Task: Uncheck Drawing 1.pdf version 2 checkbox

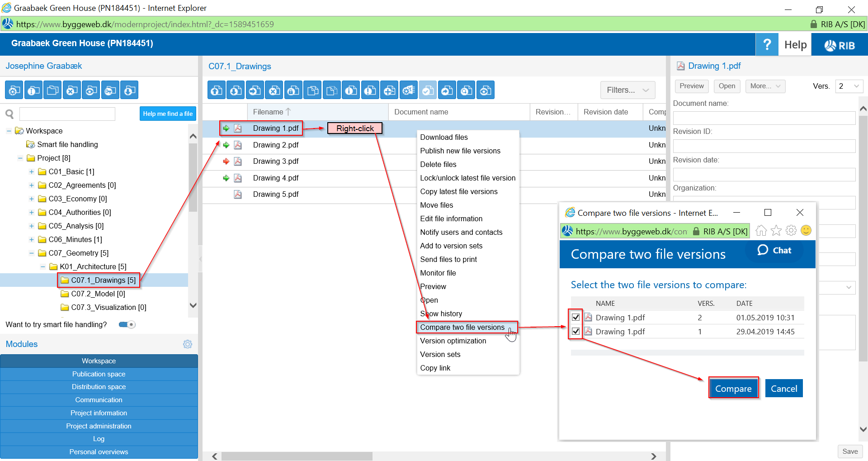Action: pos(576,317)
